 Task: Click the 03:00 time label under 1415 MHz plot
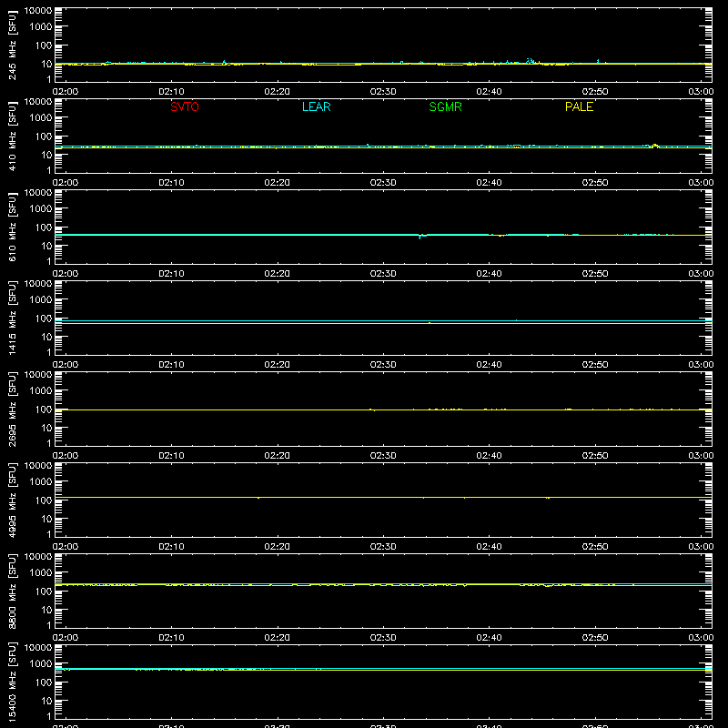pos(701,365)
